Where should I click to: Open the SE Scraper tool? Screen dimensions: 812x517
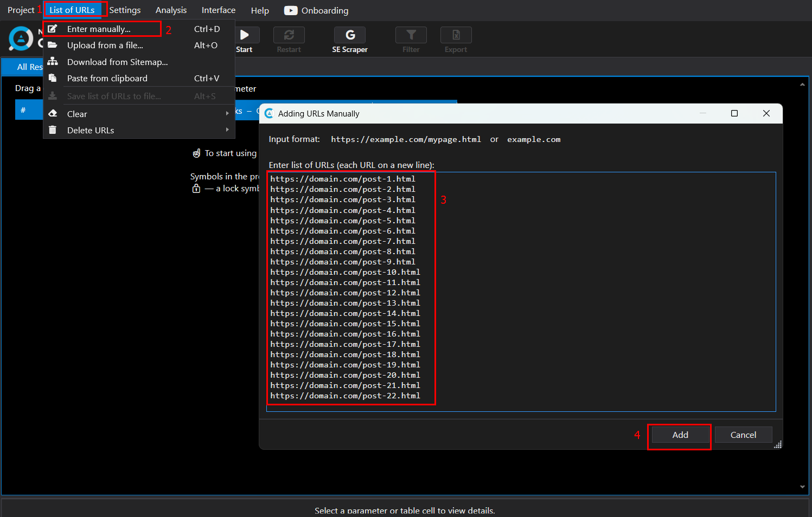tap(350, 35)
